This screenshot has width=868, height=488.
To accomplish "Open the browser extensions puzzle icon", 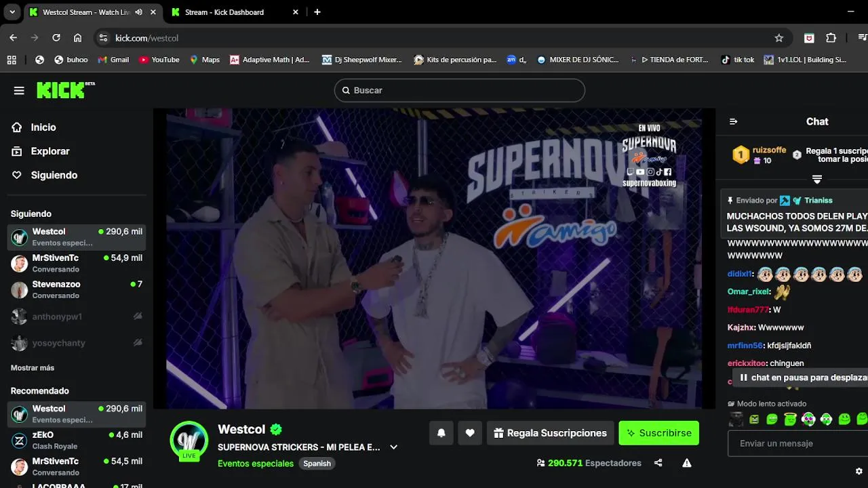I will tap(831, 38).
